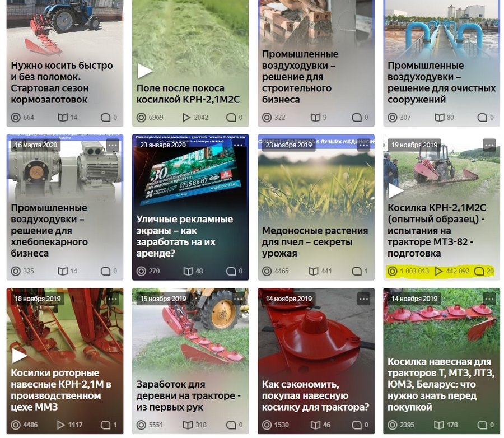
Task: Open three-dot menu on 16 марта 2020 card
Action: click(113, 145)
